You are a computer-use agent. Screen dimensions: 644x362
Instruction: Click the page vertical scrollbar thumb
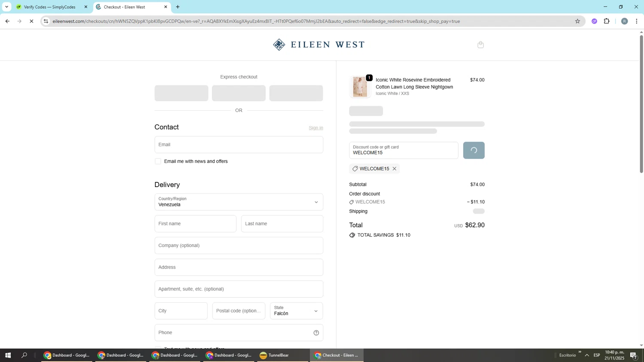point(641,104)
